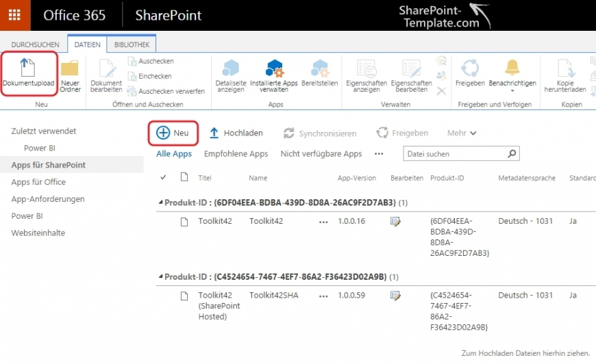The height and width of the screenshot is (364, 596).
Task: Open Detailseite anzeigen in Apps group
Action: point(230,75)
